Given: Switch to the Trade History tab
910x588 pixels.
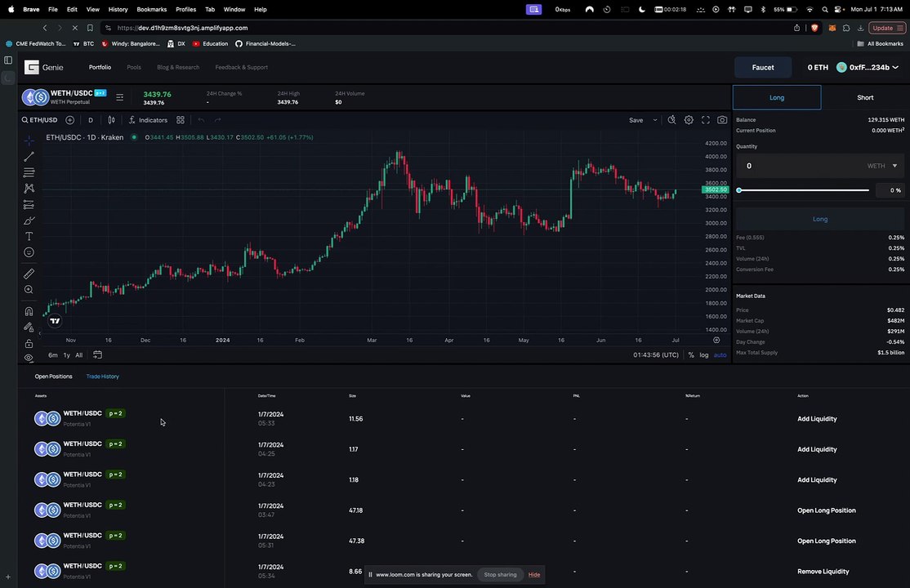Looking at the screenshot, I should (x=103, y=376).
